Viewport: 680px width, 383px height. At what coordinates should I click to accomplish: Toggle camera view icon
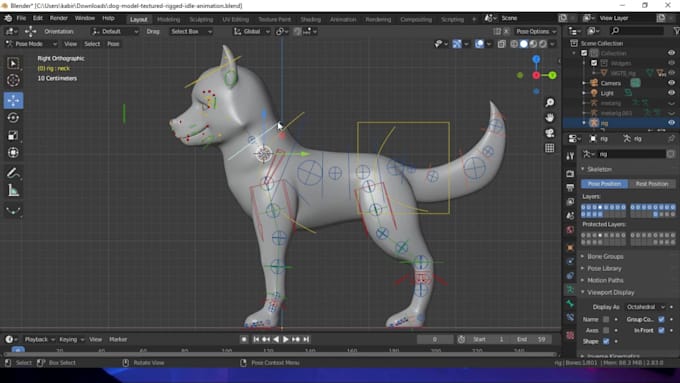pos(550,133)
